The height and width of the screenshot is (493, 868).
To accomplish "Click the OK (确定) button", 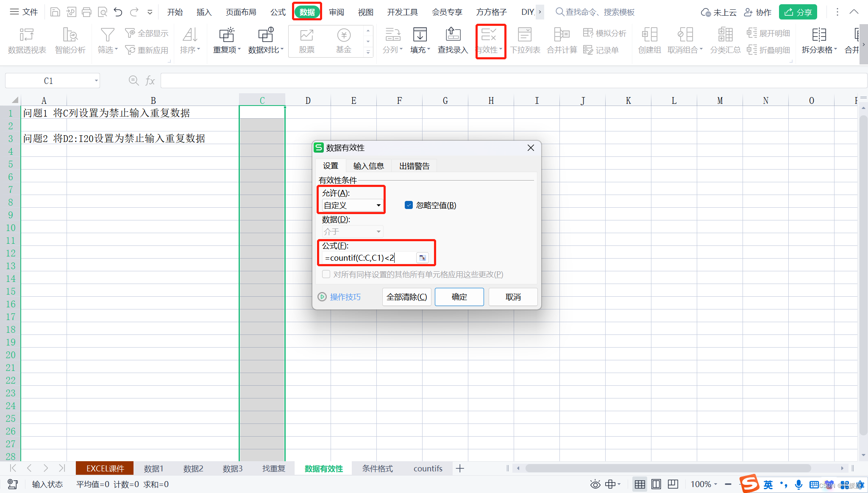I will [x=459, y=297].
